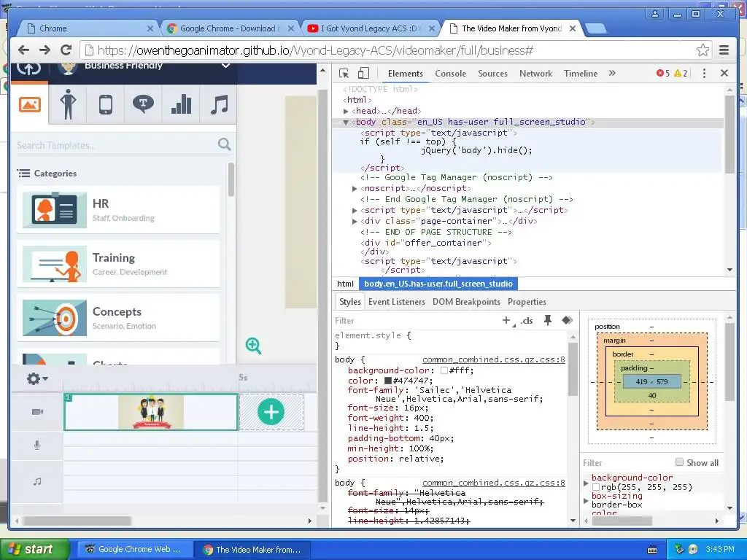Image resolution: width=747 pixels, height=560 pixels.
Task: Click the Search Templates input field
Action: pos(116,145)
